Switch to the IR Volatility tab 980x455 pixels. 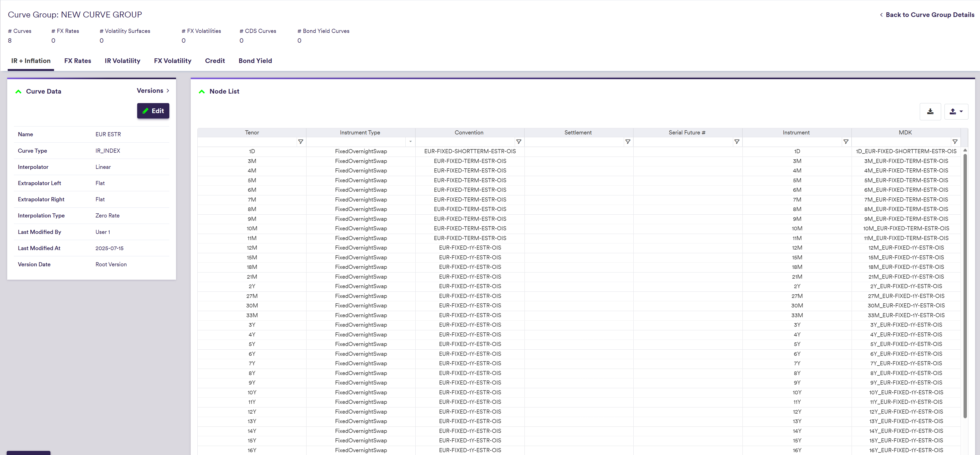tap(122, 61)
